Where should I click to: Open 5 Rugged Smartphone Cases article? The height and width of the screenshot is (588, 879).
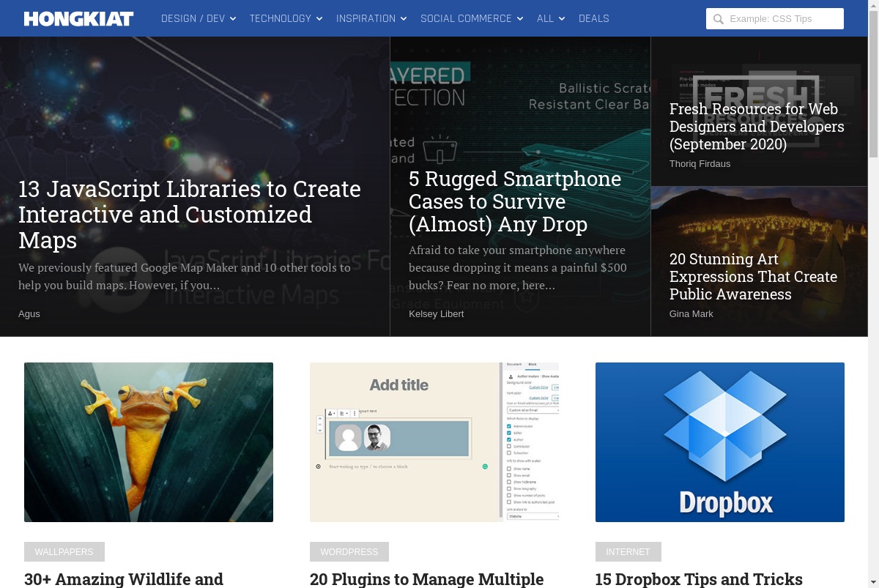pyautogui.click(x=515, y=201)
